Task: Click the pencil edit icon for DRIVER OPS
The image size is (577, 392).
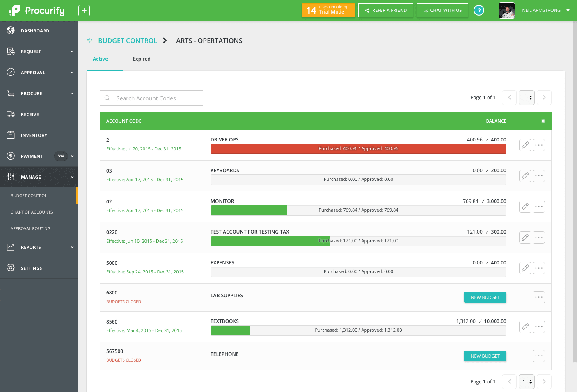Action: tap(525, 145)
